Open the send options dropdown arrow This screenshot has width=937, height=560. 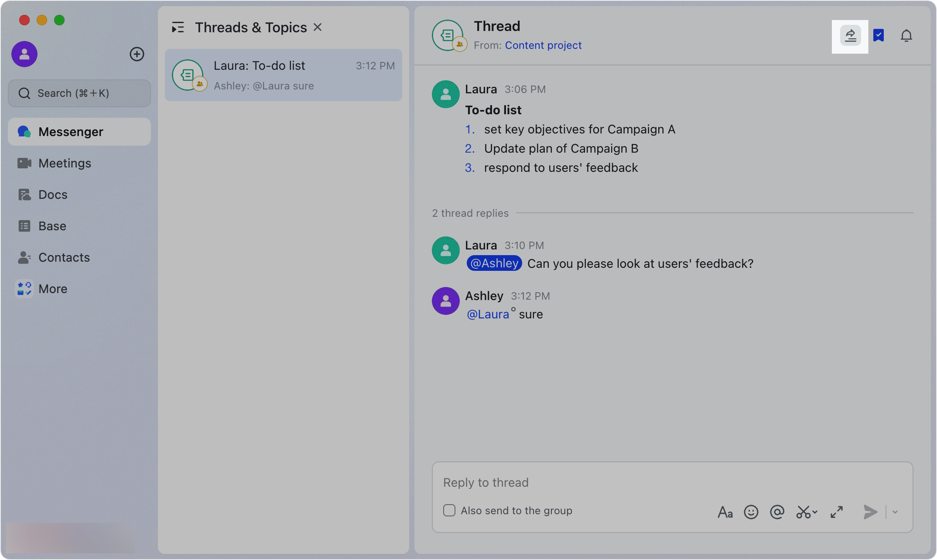[895, 512]
